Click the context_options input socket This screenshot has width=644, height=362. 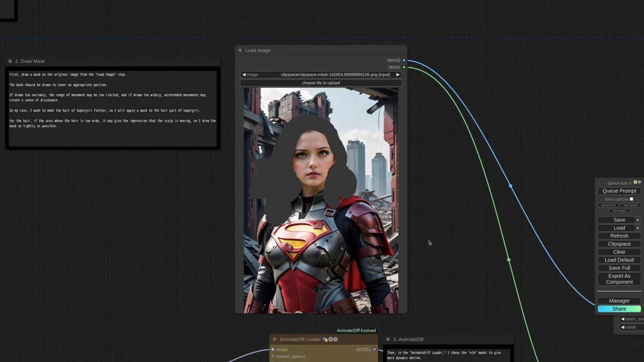pyautogui.click(x=273, y=356)
